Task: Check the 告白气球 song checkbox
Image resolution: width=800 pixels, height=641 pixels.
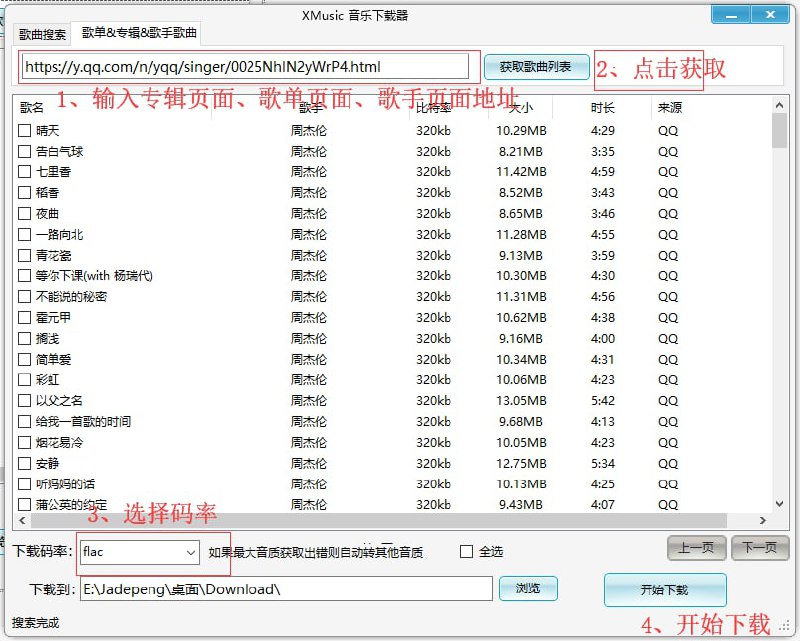Action: (x=23, y=151)
